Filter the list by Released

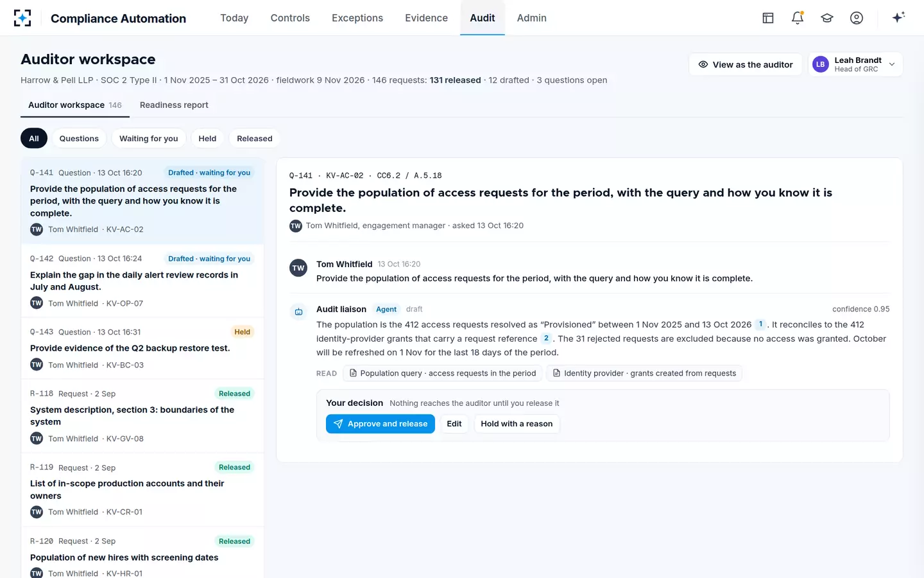[255, 138]
